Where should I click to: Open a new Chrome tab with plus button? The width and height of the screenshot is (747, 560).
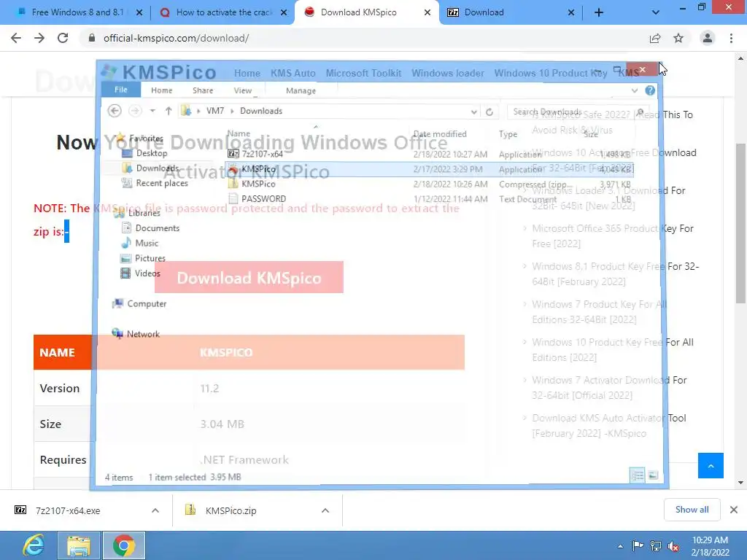point(599,12)
